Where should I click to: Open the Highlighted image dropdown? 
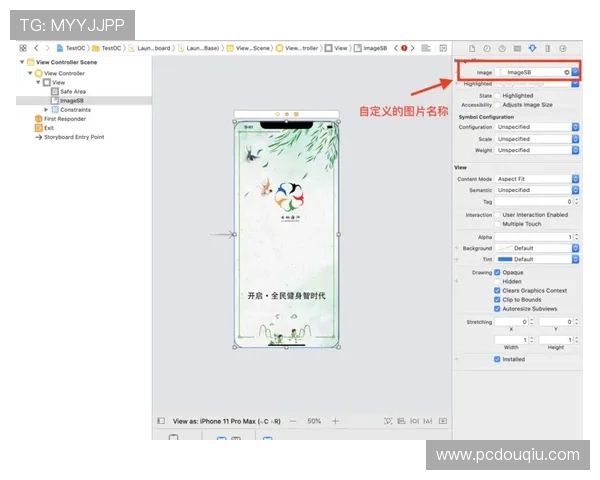point(575,84)
